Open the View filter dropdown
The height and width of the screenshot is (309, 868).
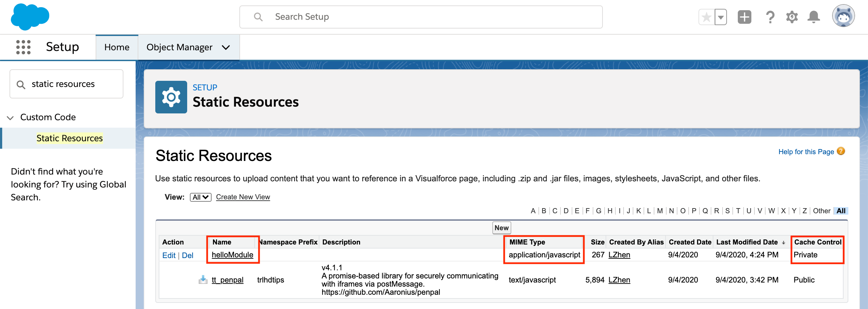click(200, 197)
